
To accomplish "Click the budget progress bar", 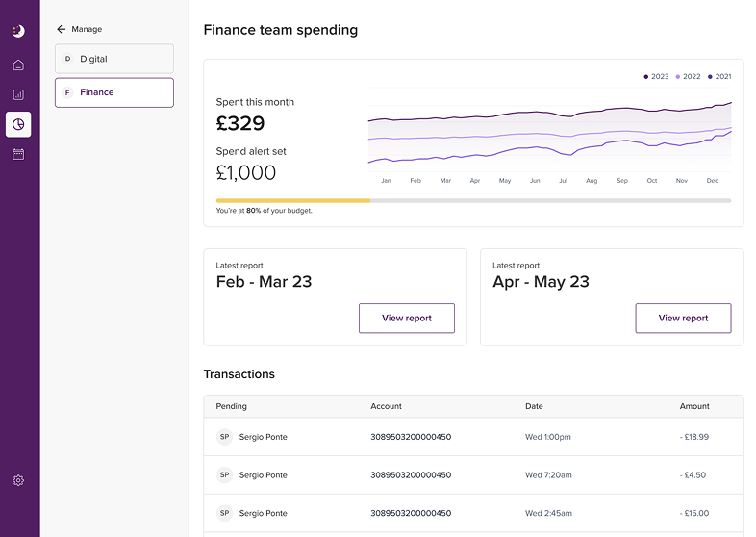I will [473, 200].
